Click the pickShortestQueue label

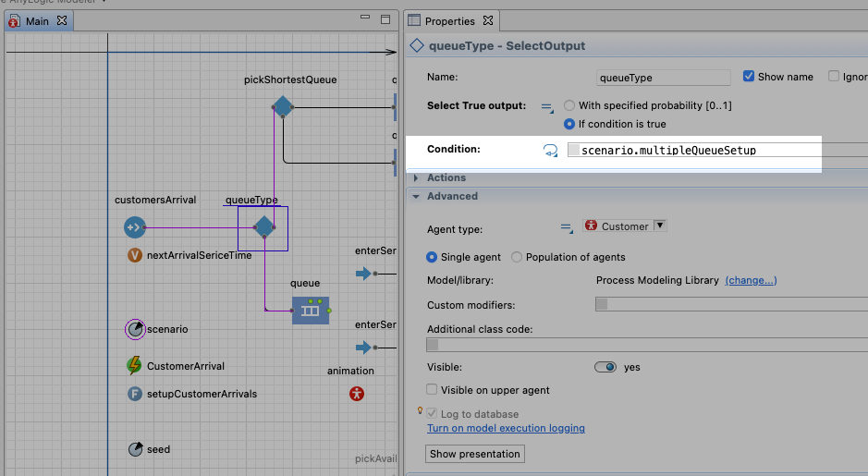(x=290, y=79)
